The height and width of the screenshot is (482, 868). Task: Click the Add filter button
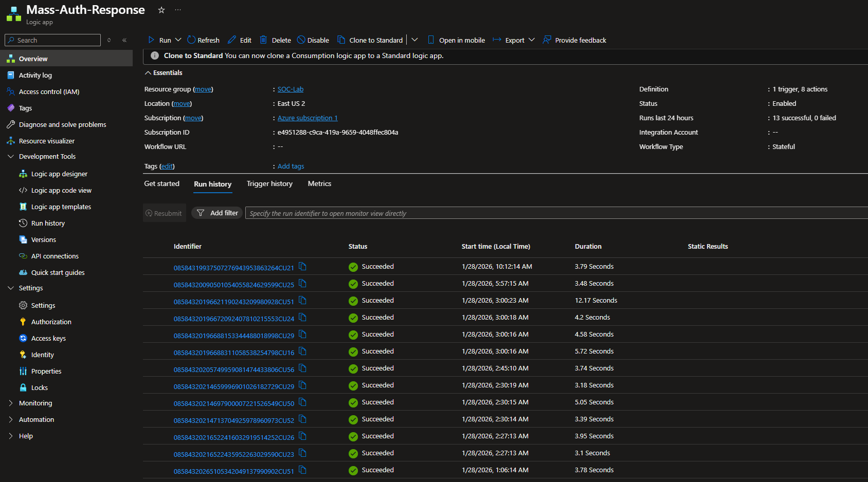(x=217, y=213)
